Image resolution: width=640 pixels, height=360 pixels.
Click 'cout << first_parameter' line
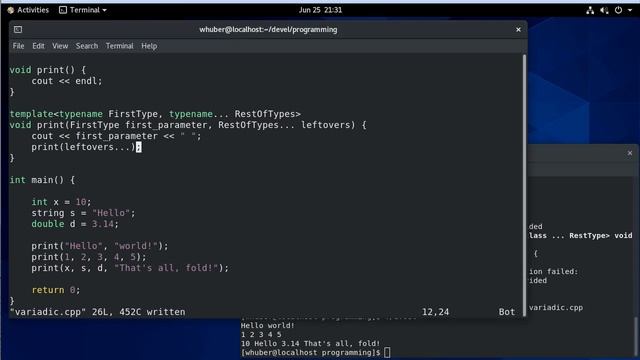click(x=116, y=136)
